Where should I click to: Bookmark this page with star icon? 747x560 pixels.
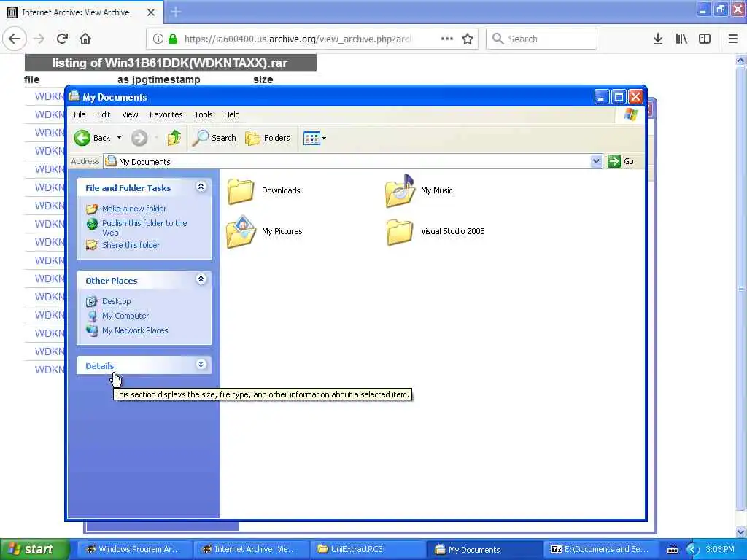click(x=468, y=39)
